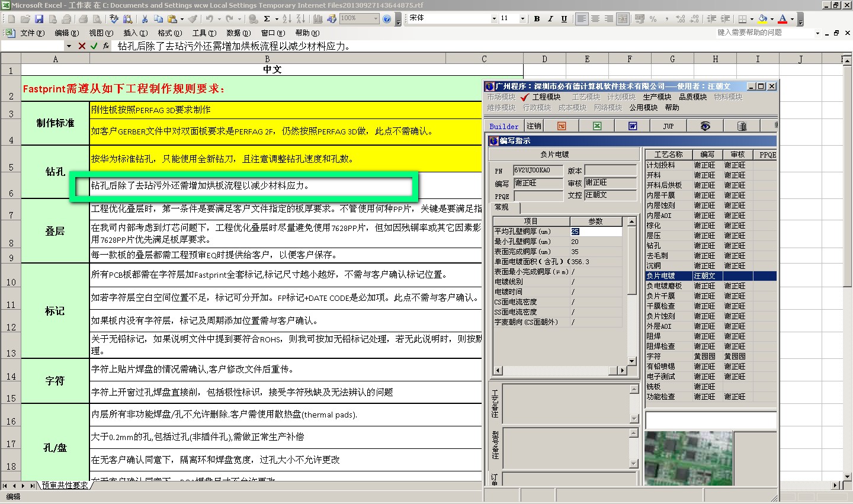Open Excel print preview
The height and width of the screenshot is (504, 853).
(x=97, y=19)
